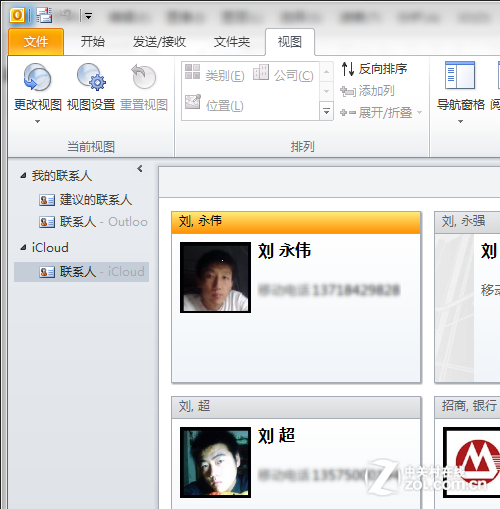Click the 导航窗格 icon
Image resolution: width=500 pixels, height=509 pixels.
[x=460, y=76]
